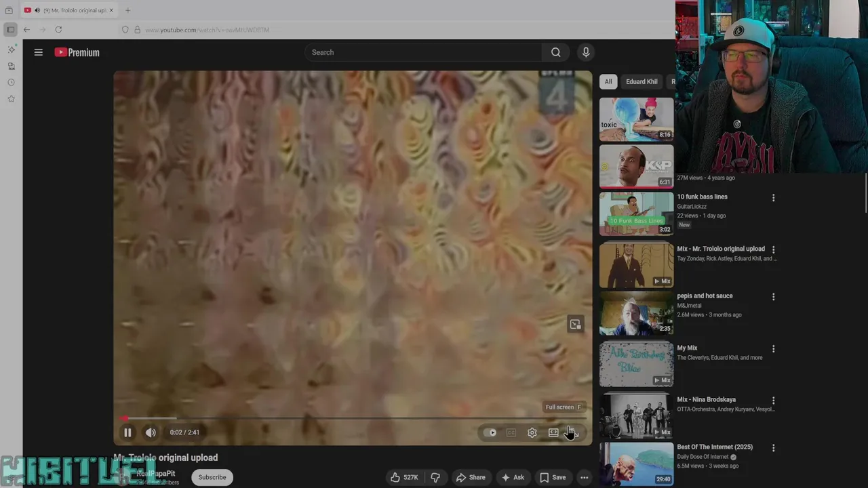
Task: Dislike the video with thumbs down
Action: pyautogui.click(x=435, y=477)
